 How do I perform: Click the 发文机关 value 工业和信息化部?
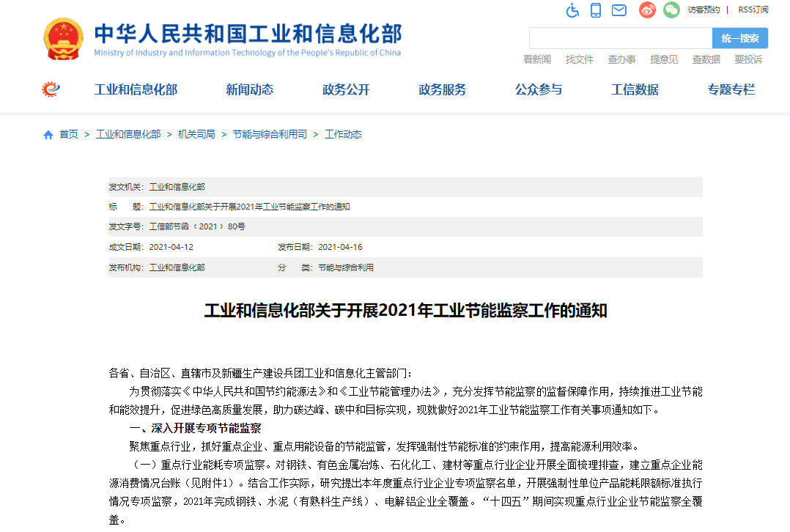click(177, 187)
